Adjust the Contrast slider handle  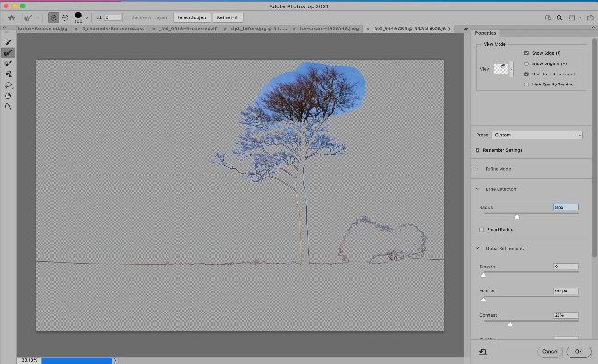point(510,324)
